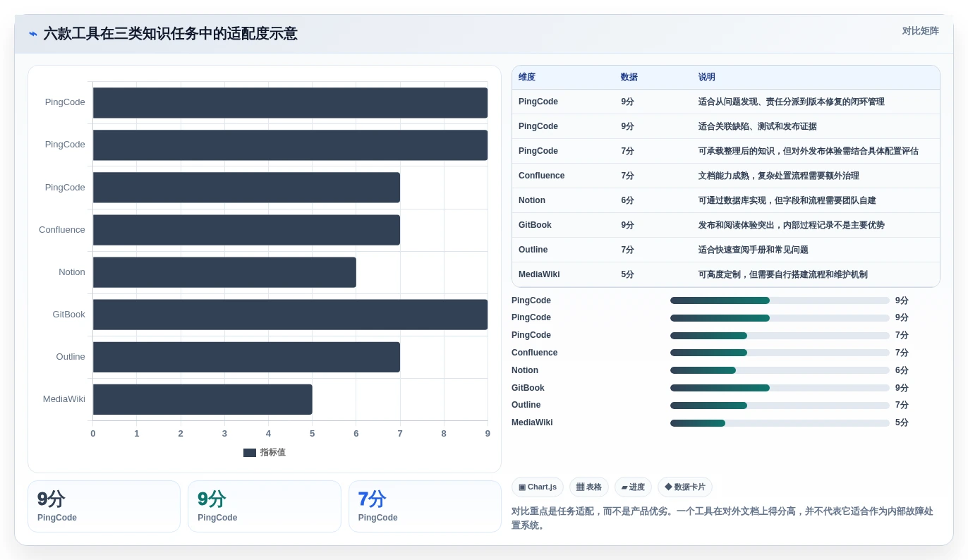Image resolution: width=968 pixels, height=560 pixels.
Task: Click the chart title 六款工具在三类知识任务中的适配度示意
Action: [x=170, y=34]
